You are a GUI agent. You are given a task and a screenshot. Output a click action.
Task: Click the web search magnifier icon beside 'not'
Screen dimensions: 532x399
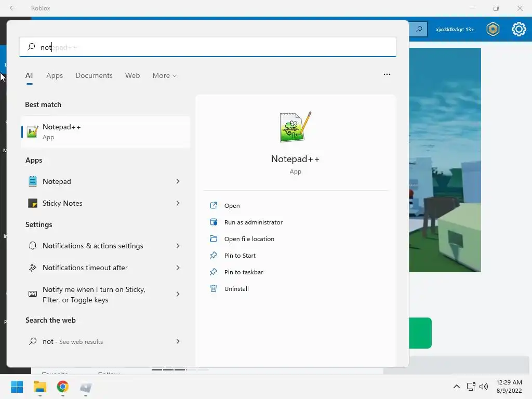(33, 341)
